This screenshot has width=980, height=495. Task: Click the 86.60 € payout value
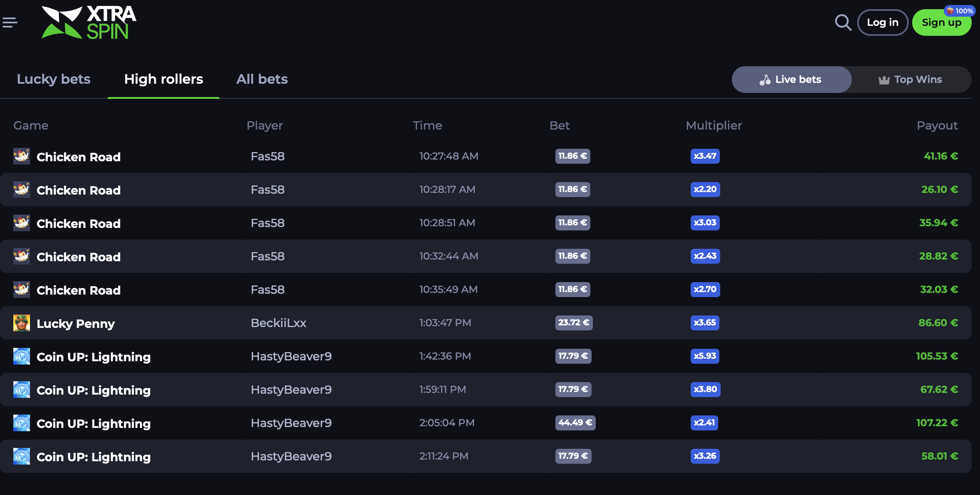click(938, 323)
